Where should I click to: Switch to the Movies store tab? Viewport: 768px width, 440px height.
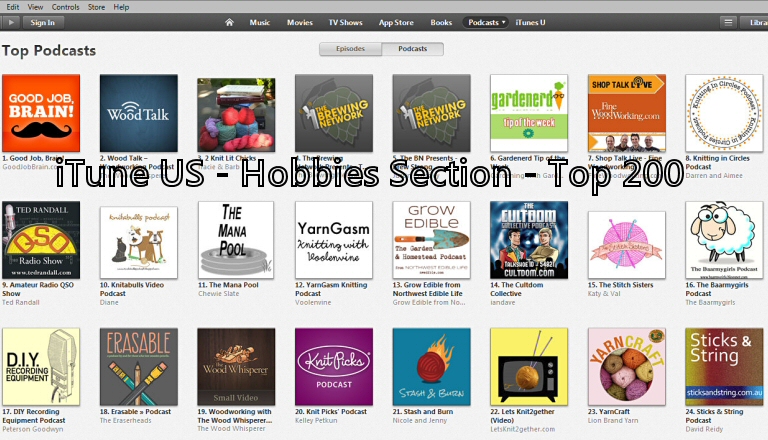coord(300,22)
